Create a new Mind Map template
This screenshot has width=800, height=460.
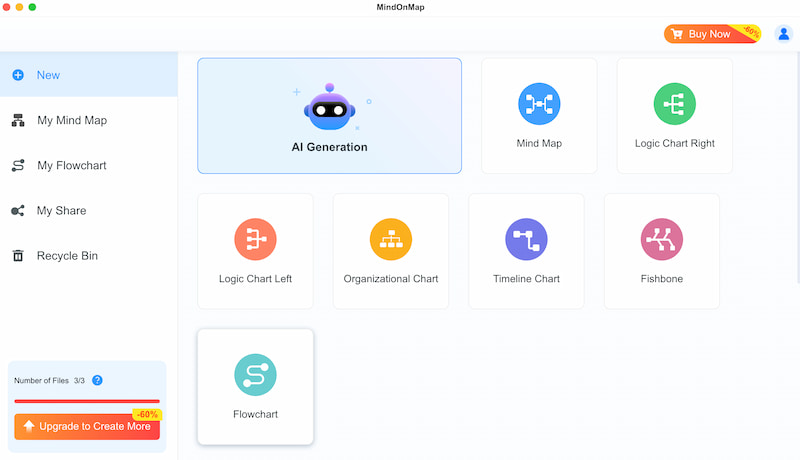click(539, 116)
